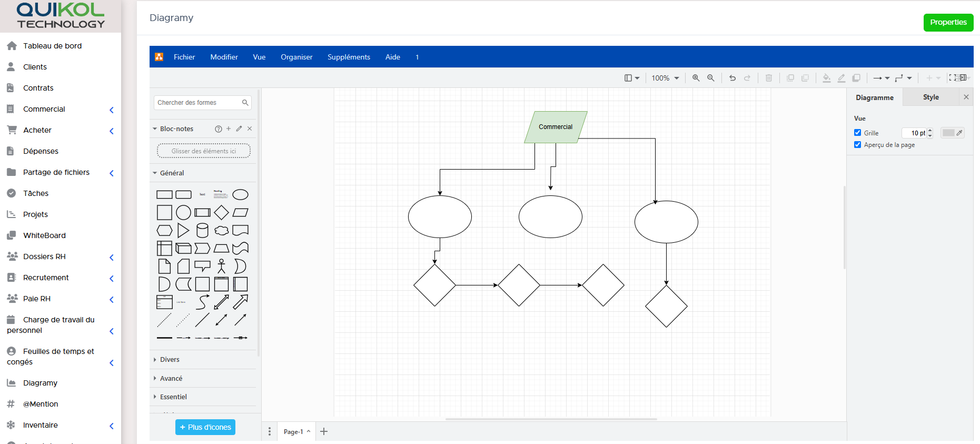Open the Organiser menu
980x444 pixels.
coord(296,57)
